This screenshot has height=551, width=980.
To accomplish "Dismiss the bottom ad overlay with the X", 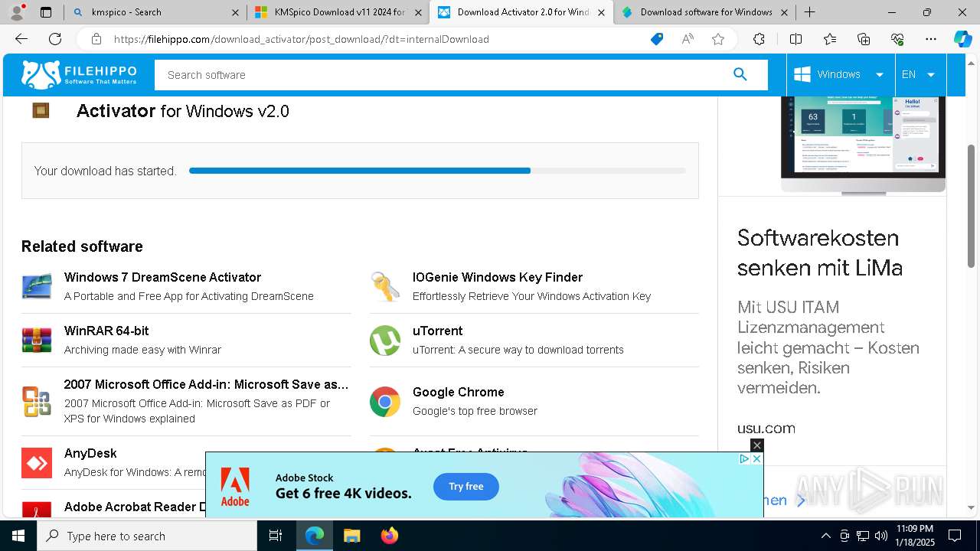I will pos(757,445).
